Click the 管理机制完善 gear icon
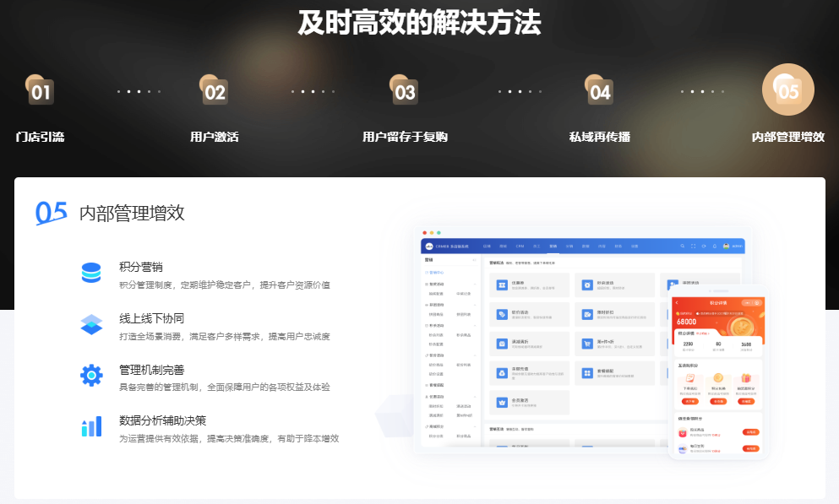The width and height of the screenshot is (839, 504). pos(91,375)
